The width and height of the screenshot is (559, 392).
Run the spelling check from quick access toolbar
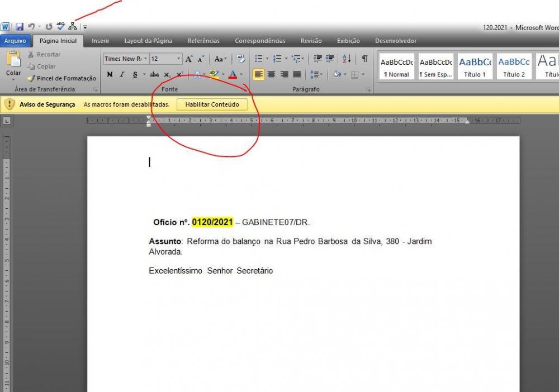click(60, 26)
